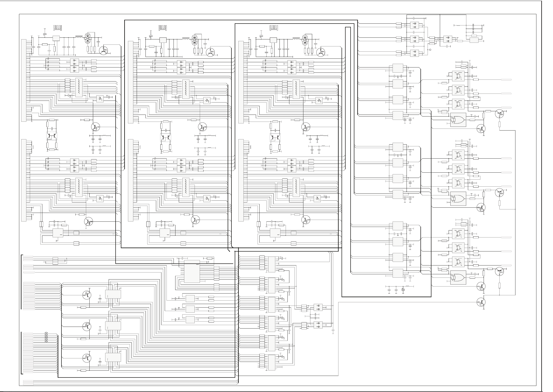Select the cluster of six TVS diode symbols

pos(46,337)
